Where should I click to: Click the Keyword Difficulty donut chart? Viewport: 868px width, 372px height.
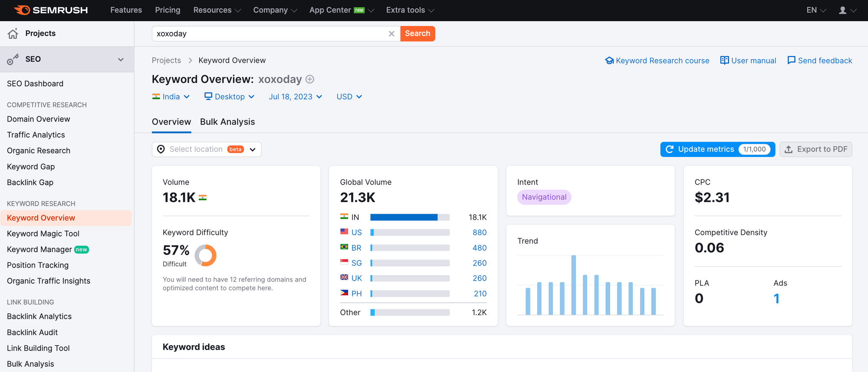click(x=205, y=255)
